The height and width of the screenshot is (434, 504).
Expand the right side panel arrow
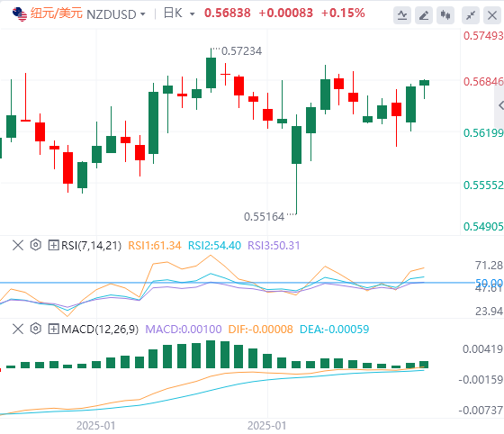pyautogui.click(x=500, y=105)
